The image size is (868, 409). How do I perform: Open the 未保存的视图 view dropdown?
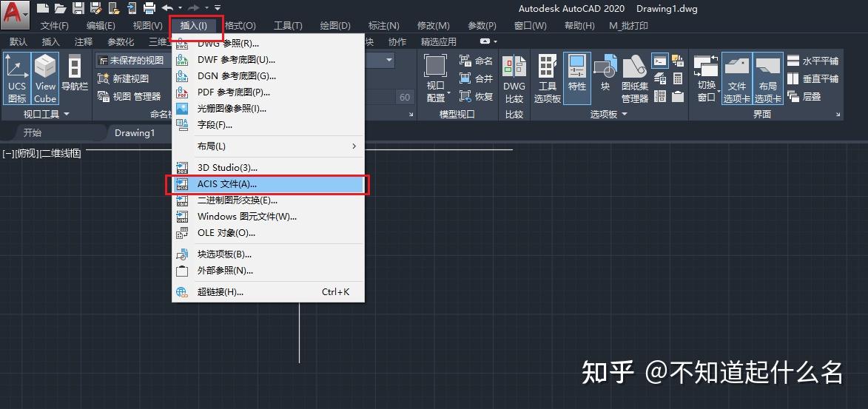click(x=133, y=60)
